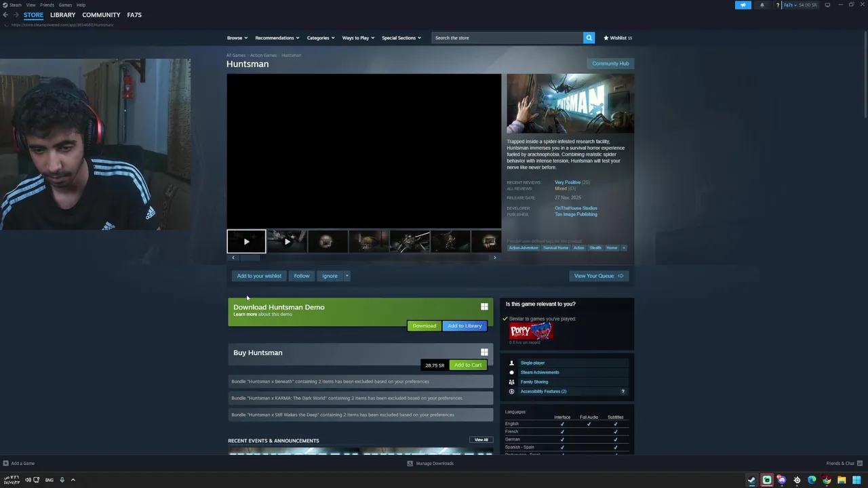Open Microsoft Edge from the taskbar
Image resolution: width=868 pixels, height=488 pixels.
pyautogui.click(x=812, y=480)
